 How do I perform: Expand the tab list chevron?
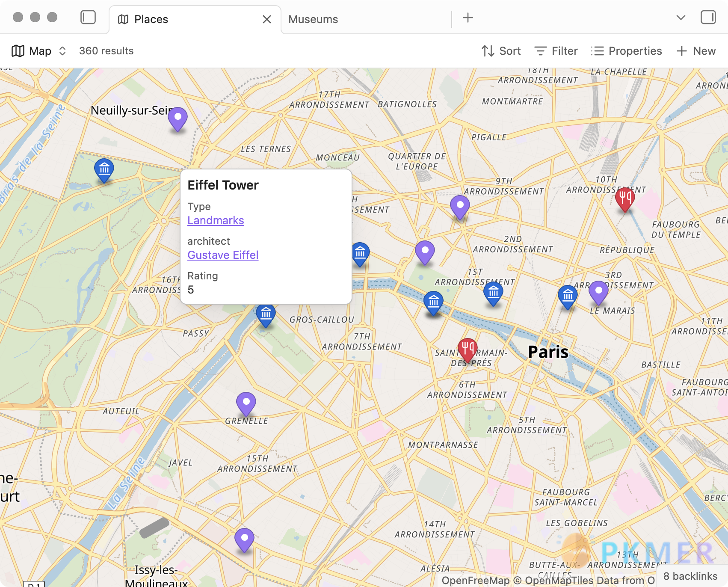tap(681, 18)
